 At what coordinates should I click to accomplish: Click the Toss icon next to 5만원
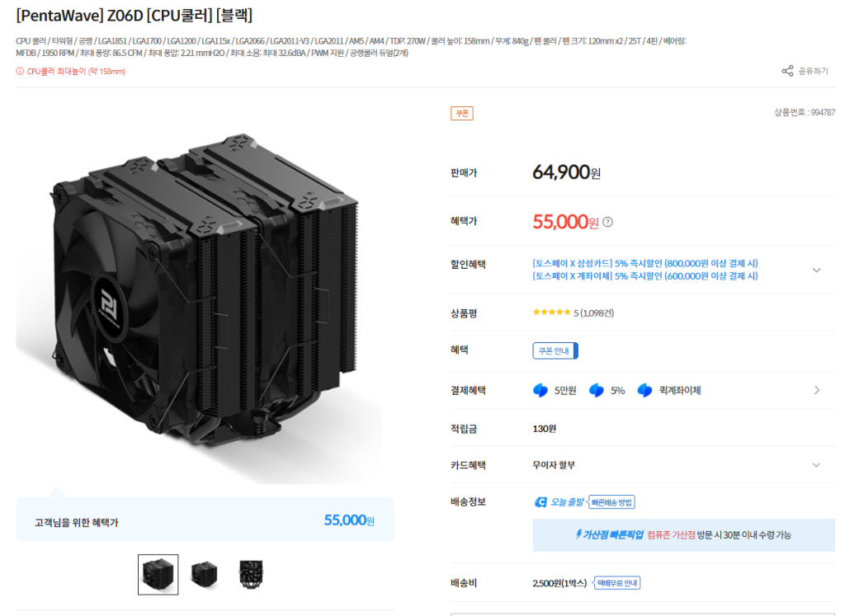[540, 390]
